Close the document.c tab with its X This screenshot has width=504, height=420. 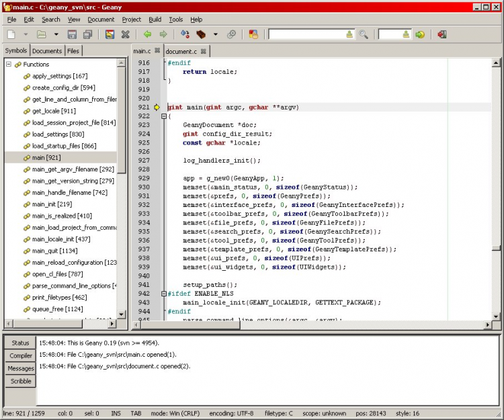pyautogui.click(x=204, y=51)
